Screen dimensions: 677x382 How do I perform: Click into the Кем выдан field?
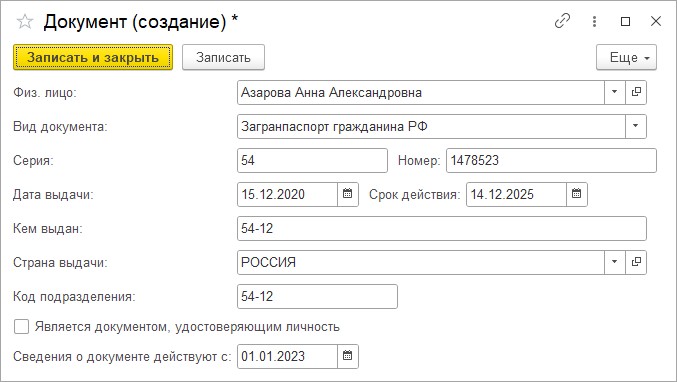pyautogui.click(x=442, y=228)
